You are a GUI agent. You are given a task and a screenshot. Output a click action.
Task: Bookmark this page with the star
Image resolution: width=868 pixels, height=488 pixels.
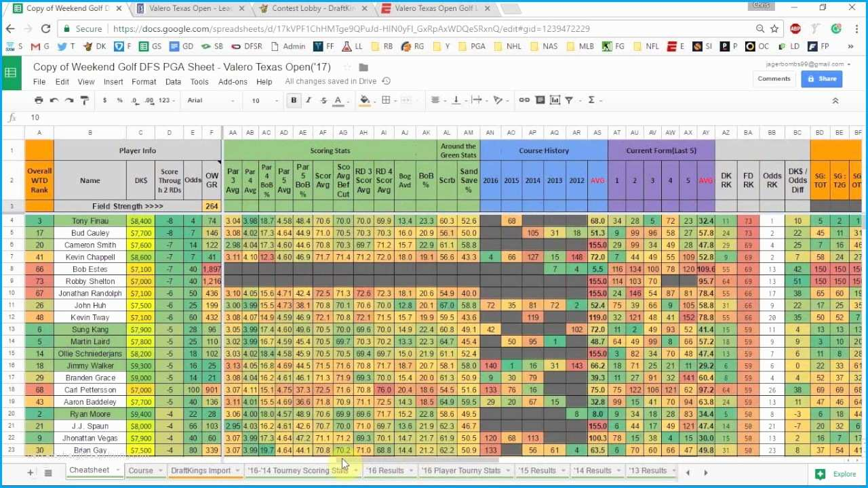(774, 28)
